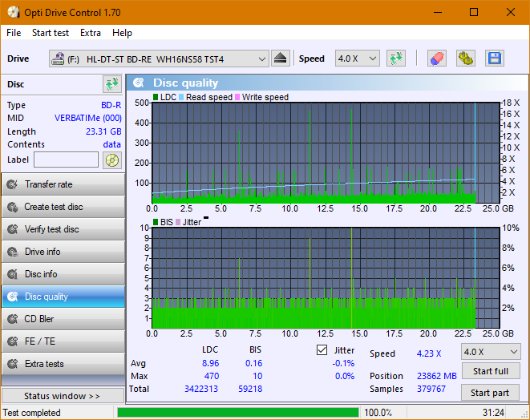Click the eraser (erase disc) icon
The width and height of the screenshot is (530, 420).
tap(437, 59)
